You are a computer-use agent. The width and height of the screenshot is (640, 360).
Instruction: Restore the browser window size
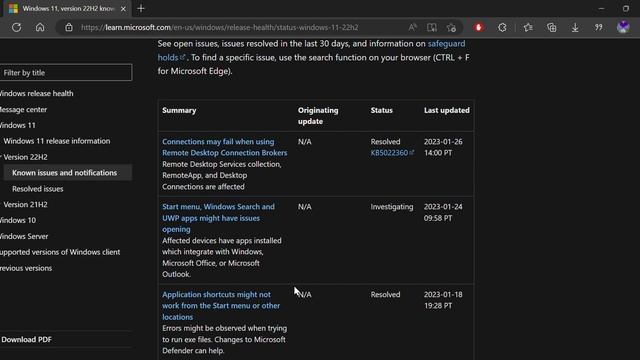point(626,8)
